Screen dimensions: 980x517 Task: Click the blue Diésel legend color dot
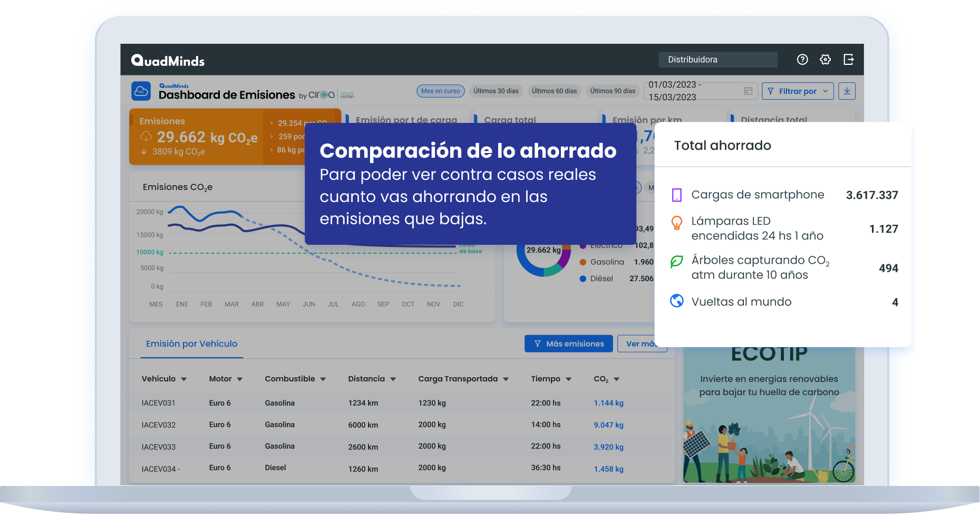coord(583,279)
